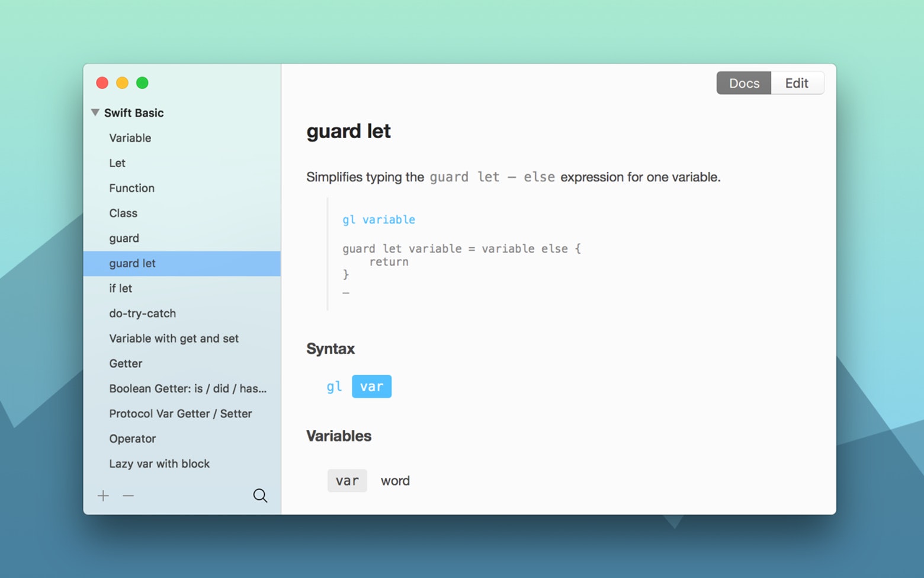The width and height of the screenshot is (924, 578).
Task: Click the green zoom traffic light
Action: pyautogui.click(x=142, y=83)
